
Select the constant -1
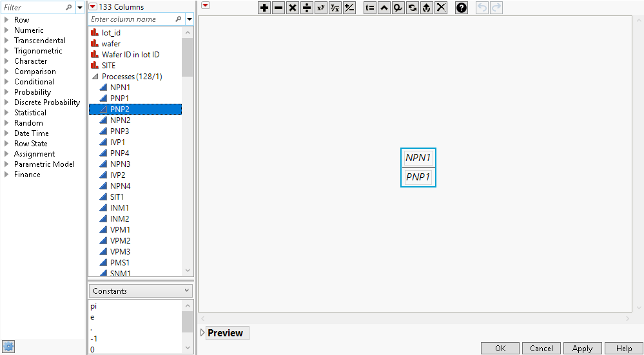[x=135, y=339]
